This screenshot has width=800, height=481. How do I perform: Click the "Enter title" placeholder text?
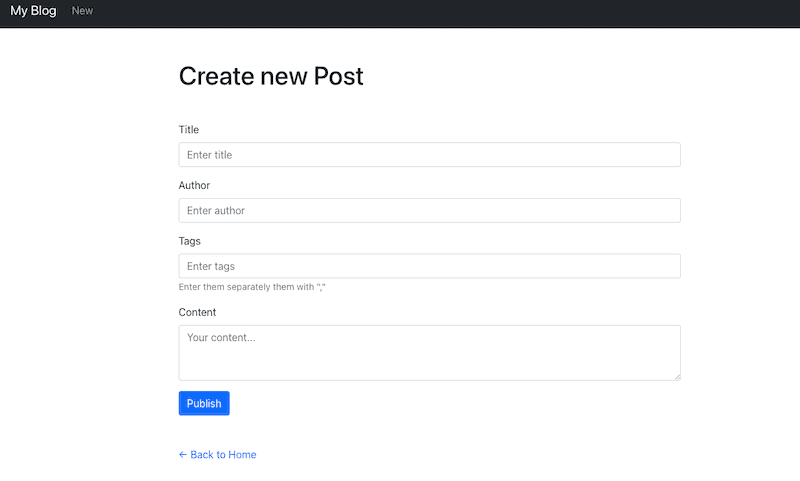click(210, 155)
